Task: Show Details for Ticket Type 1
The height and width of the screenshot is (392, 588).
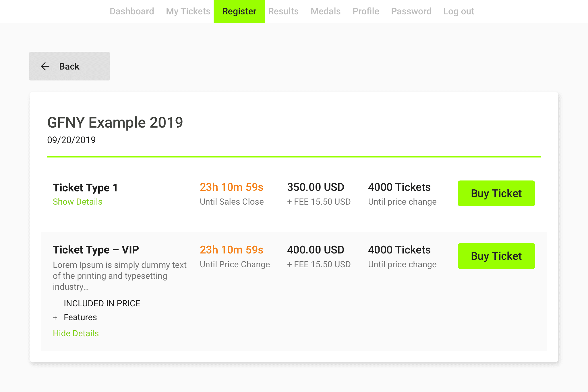Action: [78, 202]
